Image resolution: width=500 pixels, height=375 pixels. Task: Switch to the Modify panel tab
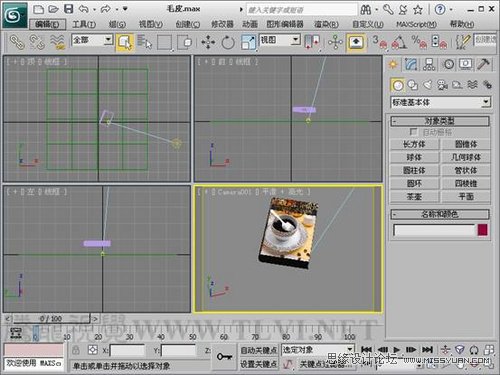coord(411,64)
